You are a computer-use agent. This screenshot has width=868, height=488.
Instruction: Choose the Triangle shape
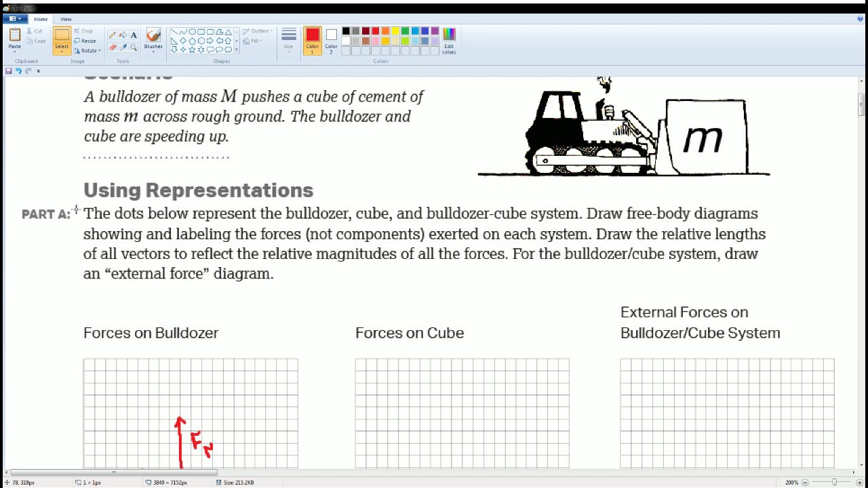(227, 32)
